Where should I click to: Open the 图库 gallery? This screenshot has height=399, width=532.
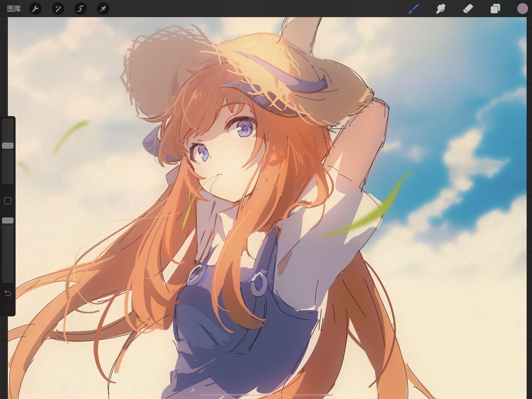pyautogui.click(x=14, y=9)
